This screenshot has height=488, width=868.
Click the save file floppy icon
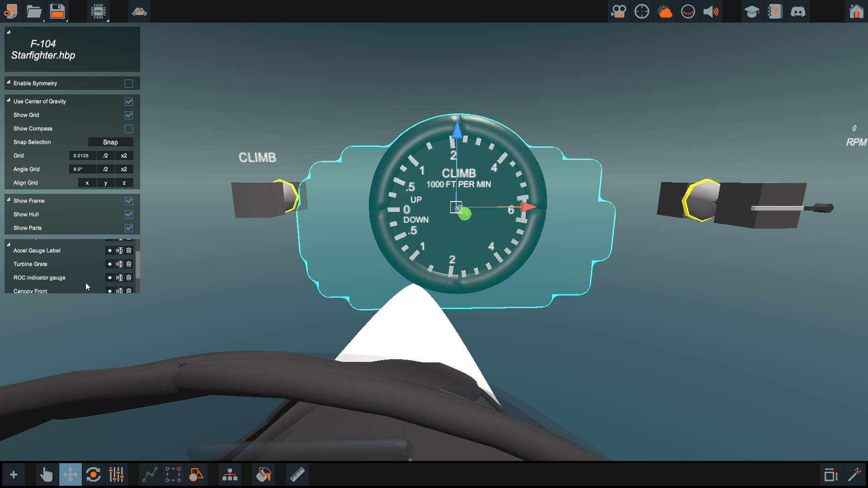[x=57, y=11]
